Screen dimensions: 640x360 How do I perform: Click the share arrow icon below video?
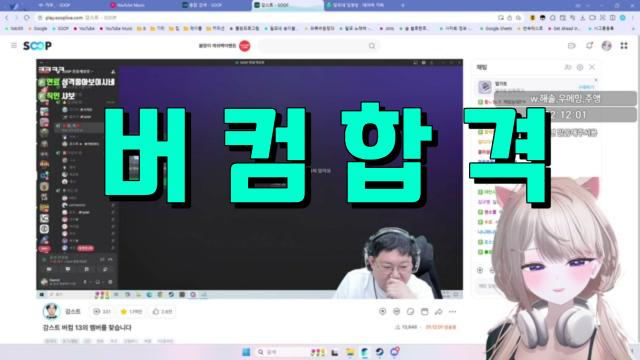point(438,311)
